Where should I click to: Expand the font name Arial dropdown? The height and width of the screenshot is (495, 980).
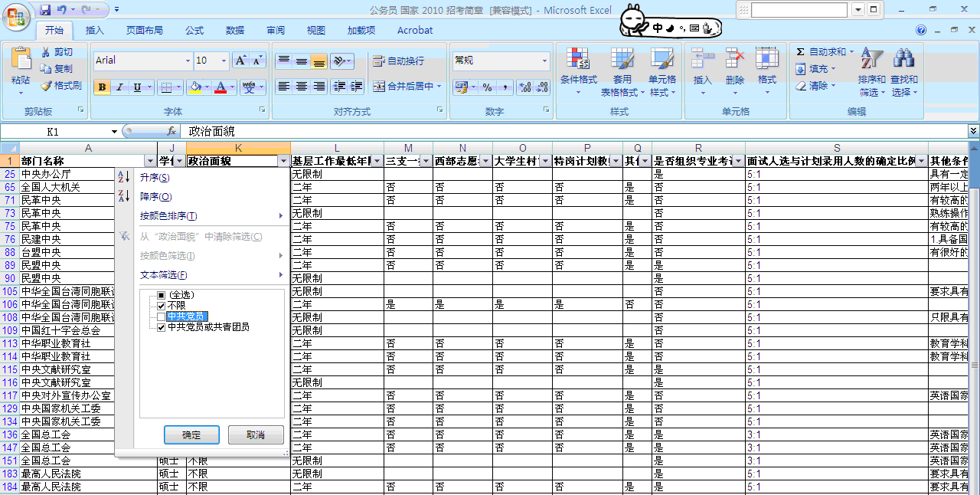(x=188, y=61)
